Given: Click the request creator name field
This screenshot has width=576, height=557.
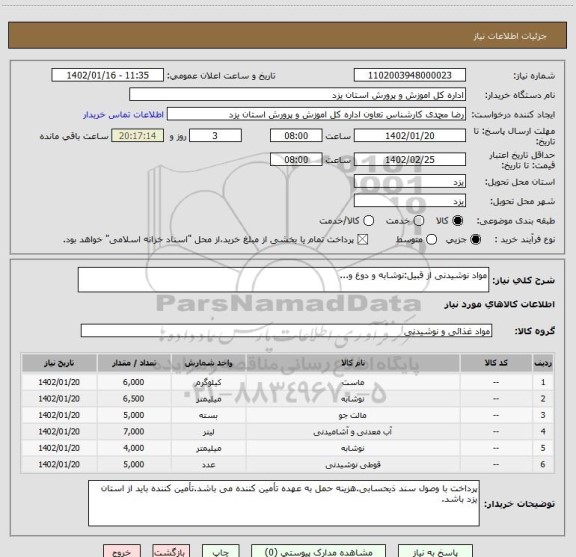Looking at the screenshot, I should pyautogui.click(x=316, y=114).
